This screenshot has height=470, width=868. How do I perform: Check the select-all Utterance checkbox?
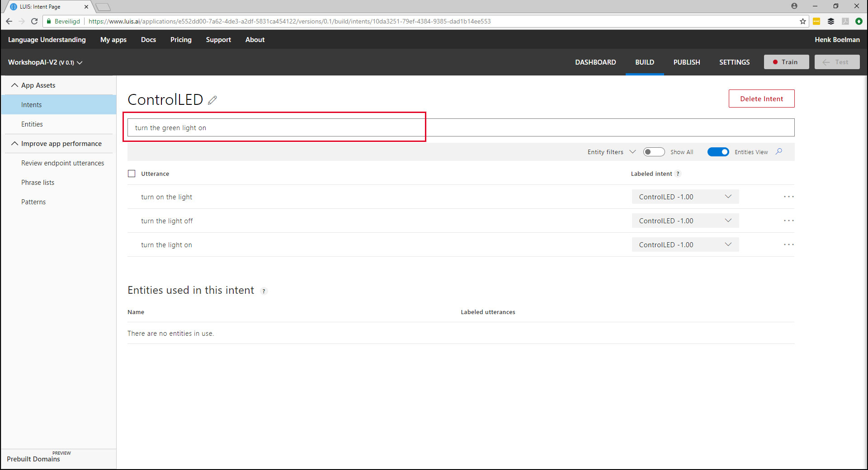pyautogui.click(x=132, y=174)
